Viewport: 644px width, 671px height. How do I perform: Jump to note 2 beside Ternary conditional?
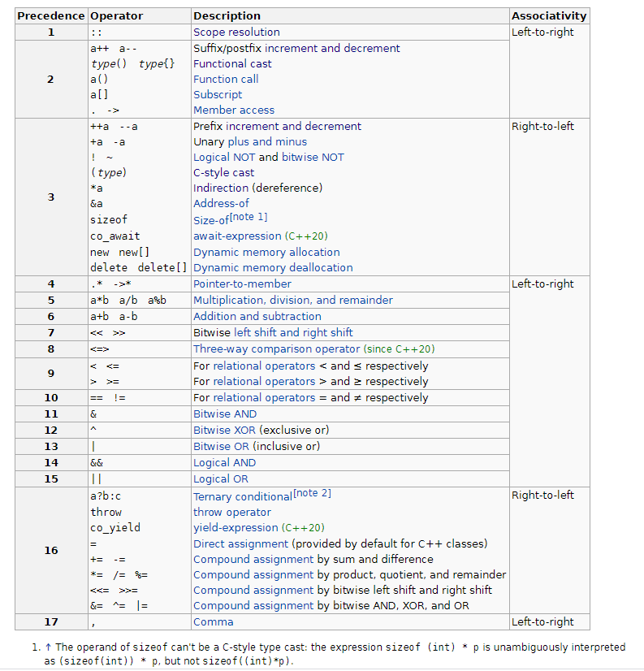coord(313,494)
